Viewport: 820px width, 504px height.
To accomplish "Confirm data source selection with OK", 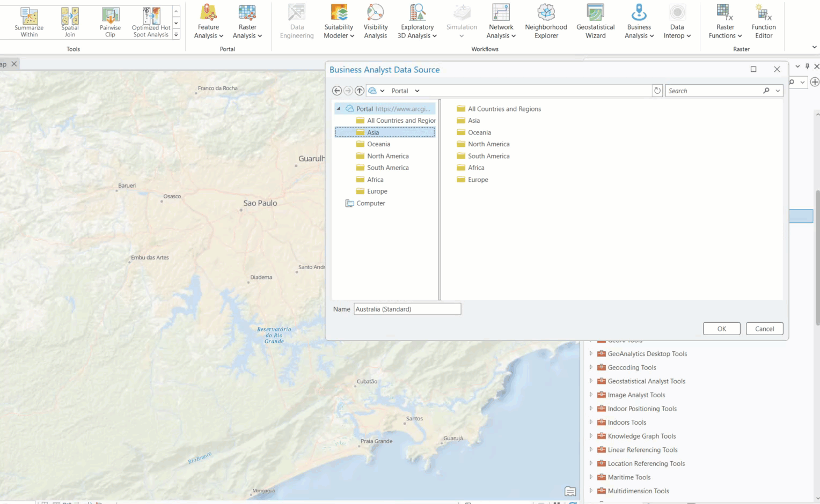I will point(721,328).
